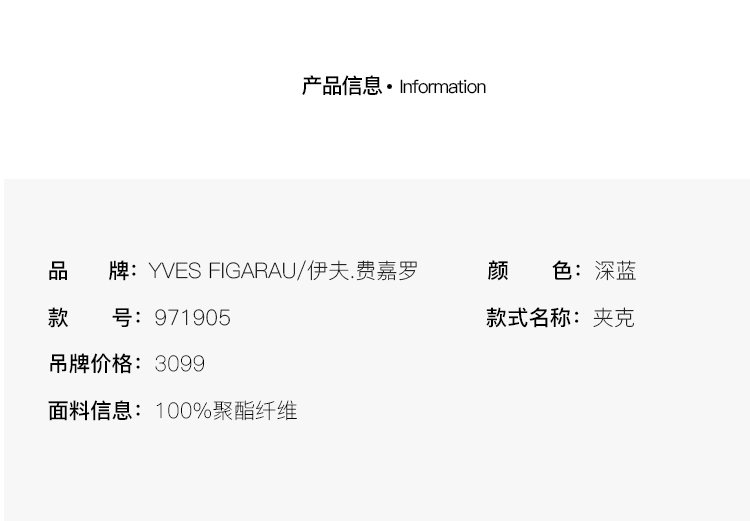Click the dot separator in the heading
This screenshot has width=750, height=521.
[x=390, y=87]
